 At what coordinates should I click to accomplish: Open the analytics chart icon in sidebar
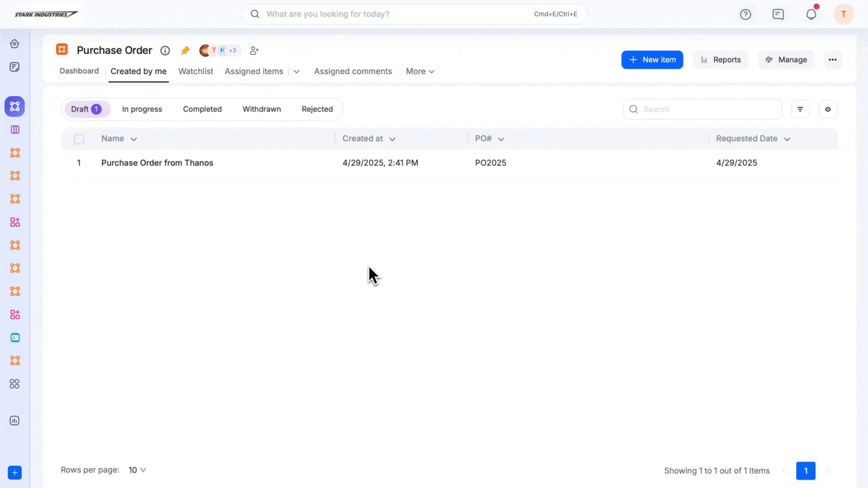pos(14,421)
